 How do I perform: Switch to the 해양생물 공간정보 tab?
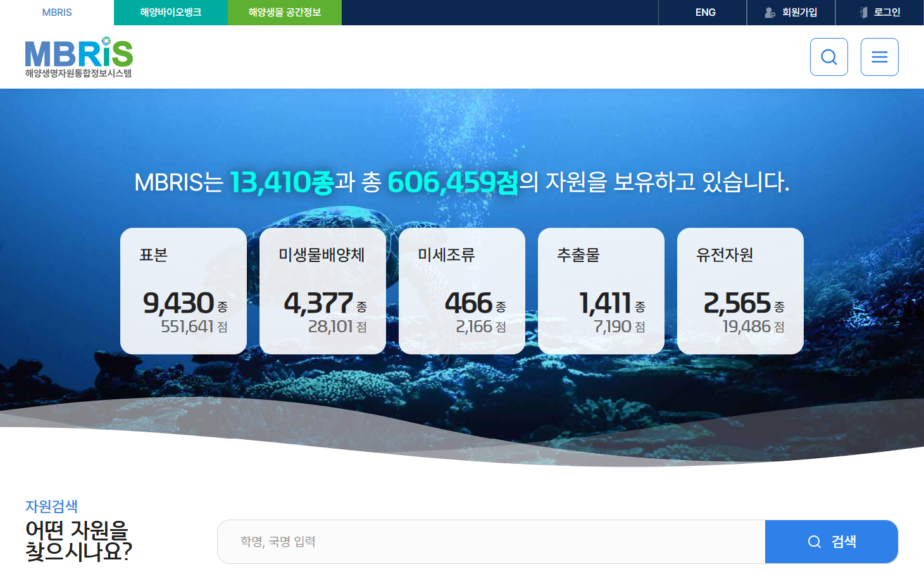point(285,13)
